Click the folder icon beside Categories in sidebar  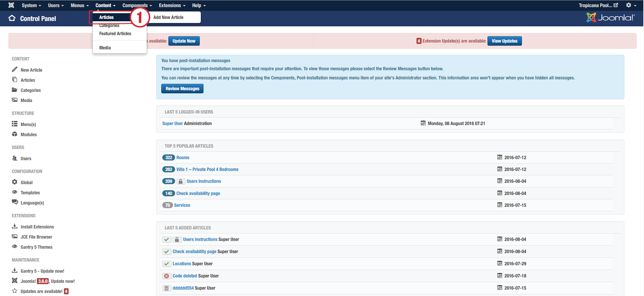click(15, 90)
